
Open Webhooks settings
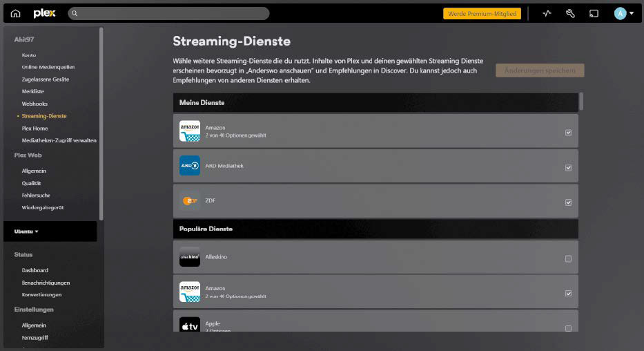pos(35,104)
